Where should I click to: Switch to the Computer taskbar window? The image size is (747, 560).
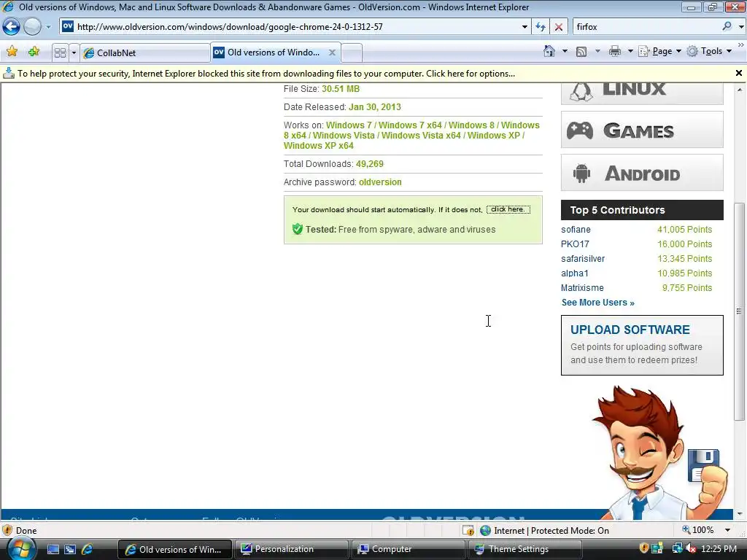click(x=408, y=549)
